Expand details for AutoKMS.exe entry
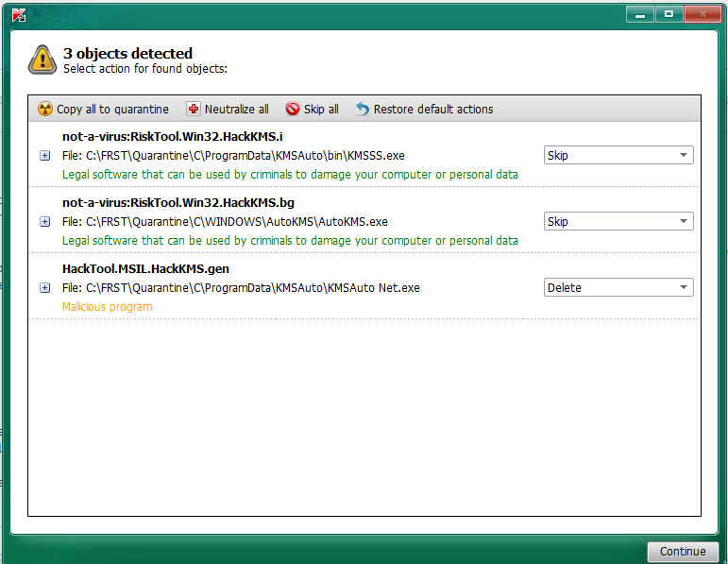 pyautogui.click(x=45, y=222)
